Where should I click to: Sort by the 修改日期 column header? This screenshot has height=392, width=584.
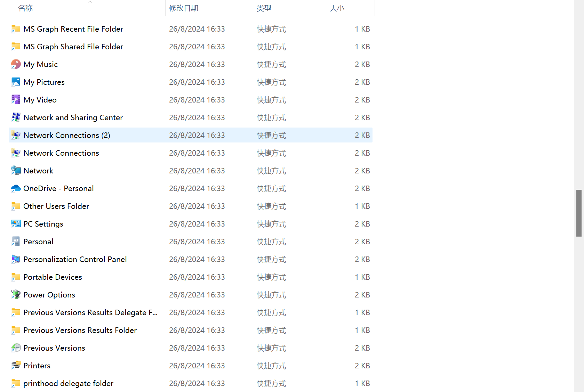tap(184, 8)
